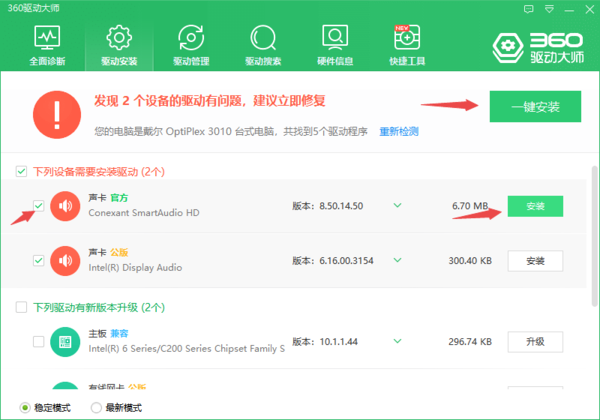Image resolution: width=600 pixels, height=420 pixels.
Task: Select the 最新模式 radio button
Action: tap(96, 408)
